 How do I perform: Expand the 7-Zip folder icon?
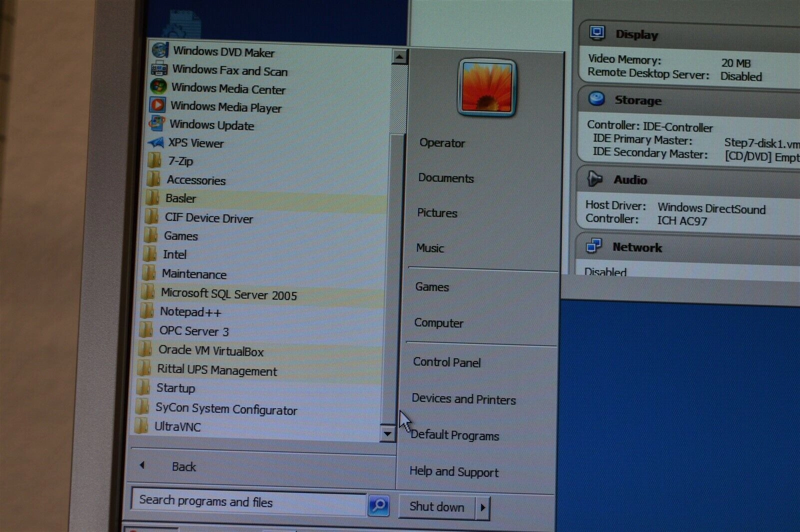tap(154, 160)
